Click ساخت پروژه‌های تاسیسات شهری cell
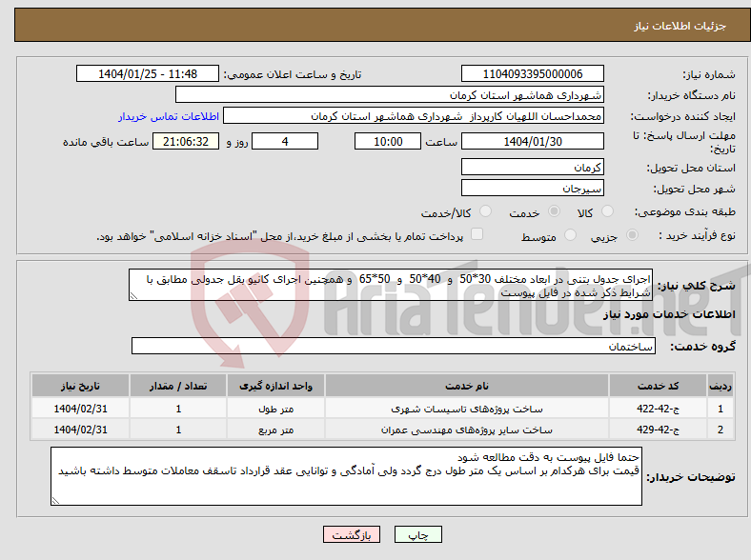 (x=467, y=409)
